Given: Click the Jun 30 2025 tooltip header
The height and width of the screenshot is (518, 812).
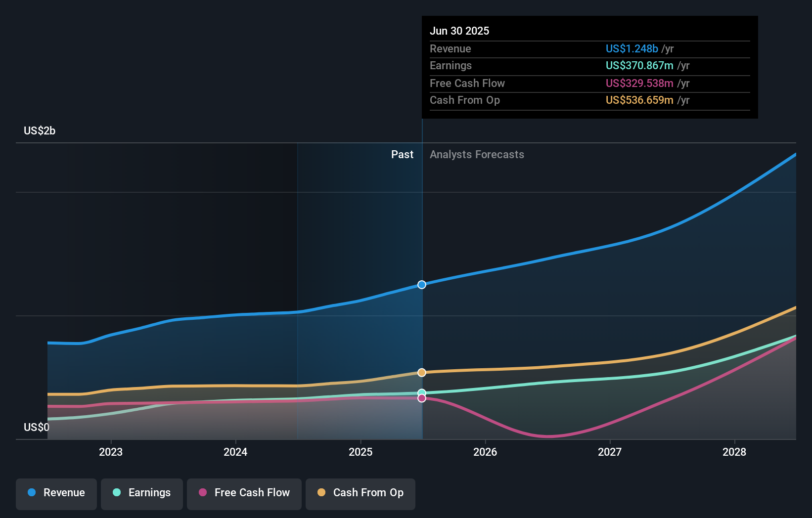Looking at the screenshot, I should pos(459,31).
